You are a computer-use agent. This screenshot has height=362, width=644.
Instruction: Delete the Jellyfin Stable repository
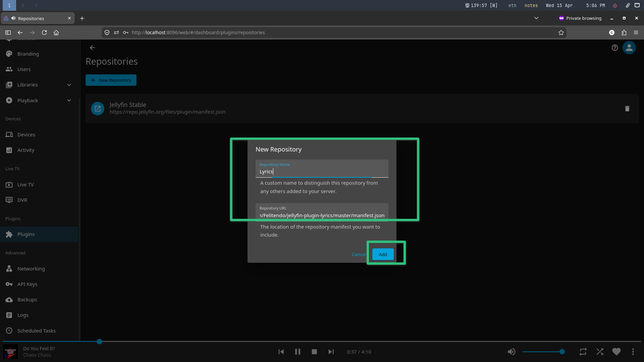click(627, 109)
